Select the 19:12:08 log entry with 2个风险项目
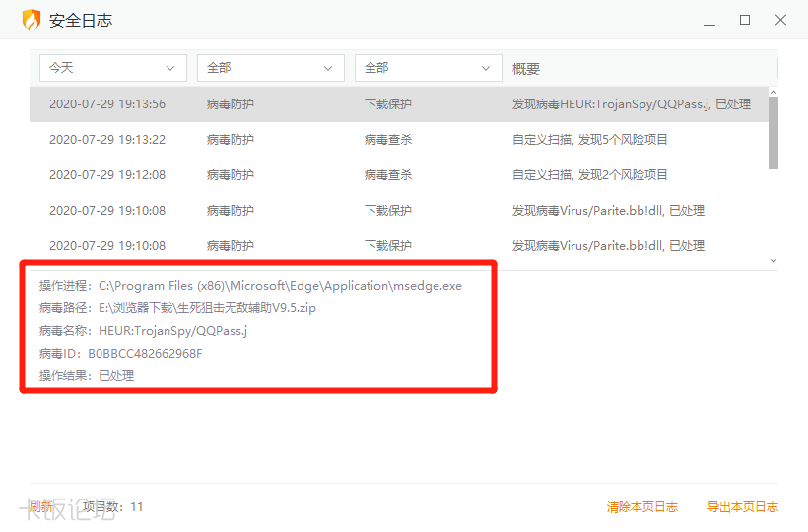 [x=394, y=175]
